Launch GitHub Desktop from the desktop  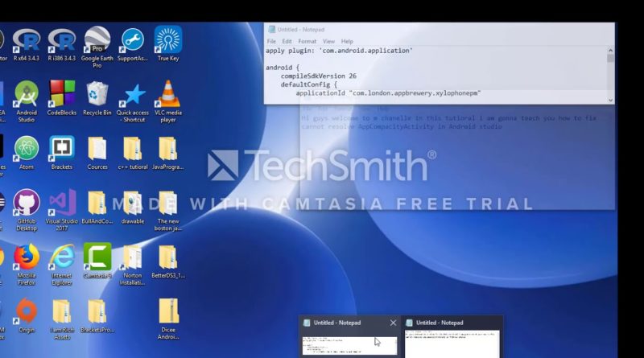pos(27,210)
